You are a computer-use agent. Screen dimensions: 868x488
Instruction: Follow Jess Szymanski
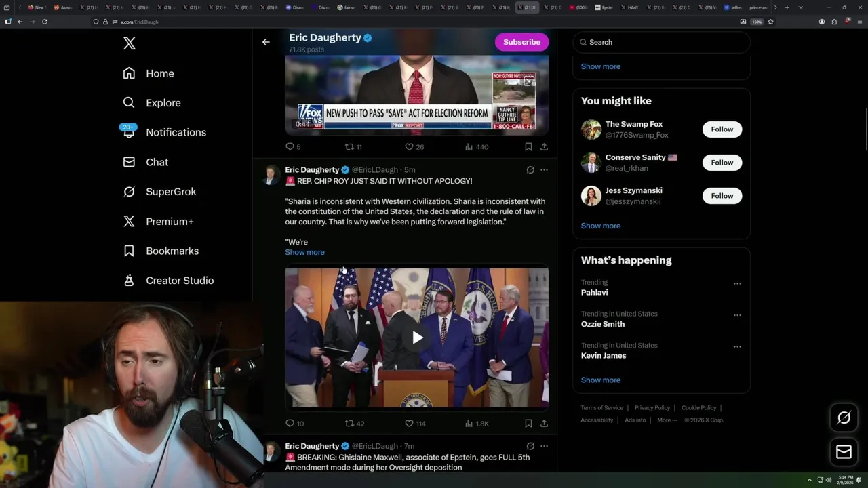click(722, 196)
